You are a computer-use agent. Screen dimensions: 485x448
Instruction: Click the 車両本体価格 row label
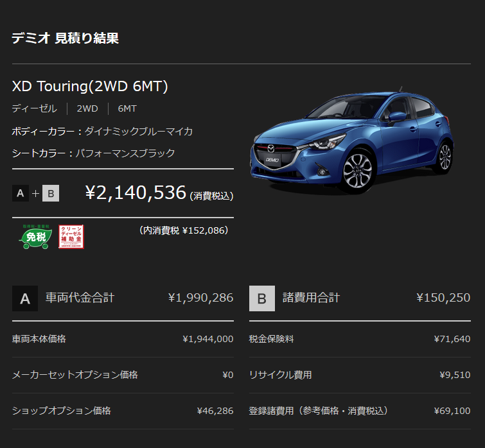coord(39,340)
